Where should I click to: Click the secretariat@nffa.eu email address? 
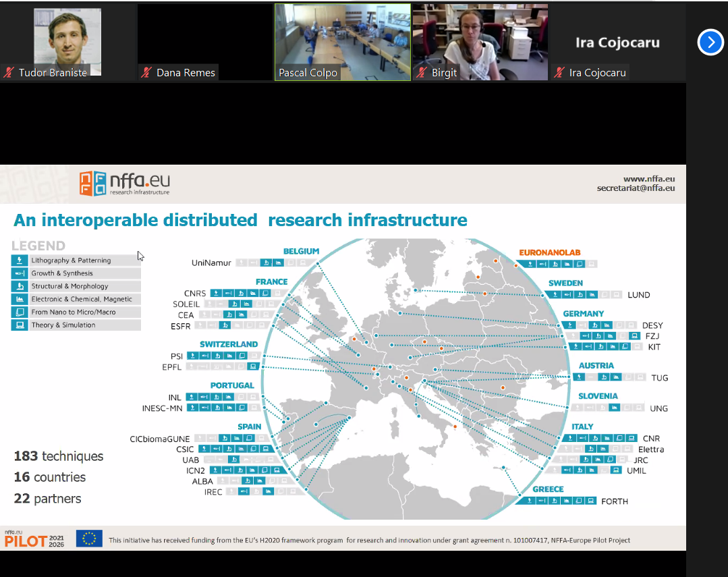[x=636, y=188]
